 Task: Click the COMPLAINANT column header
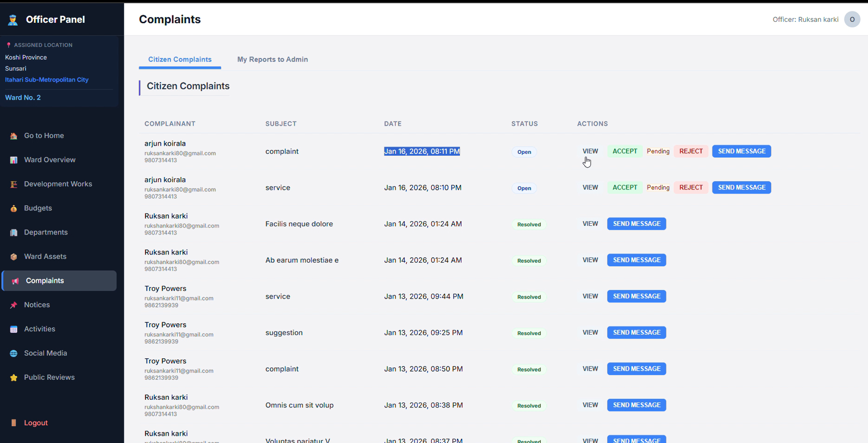coord(170,124)
